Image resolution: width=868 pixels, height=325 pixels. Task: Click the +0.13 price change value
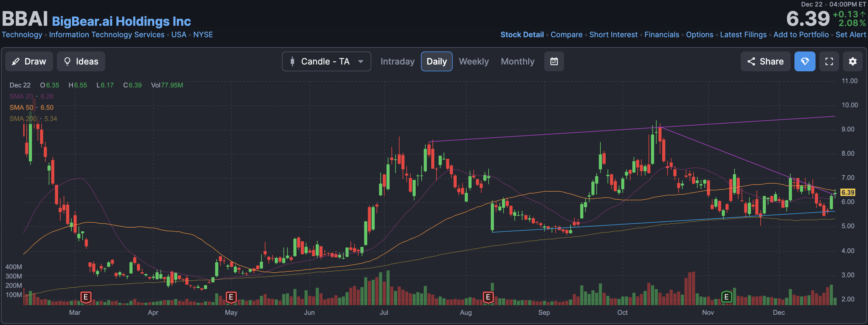tap(848, 14)
